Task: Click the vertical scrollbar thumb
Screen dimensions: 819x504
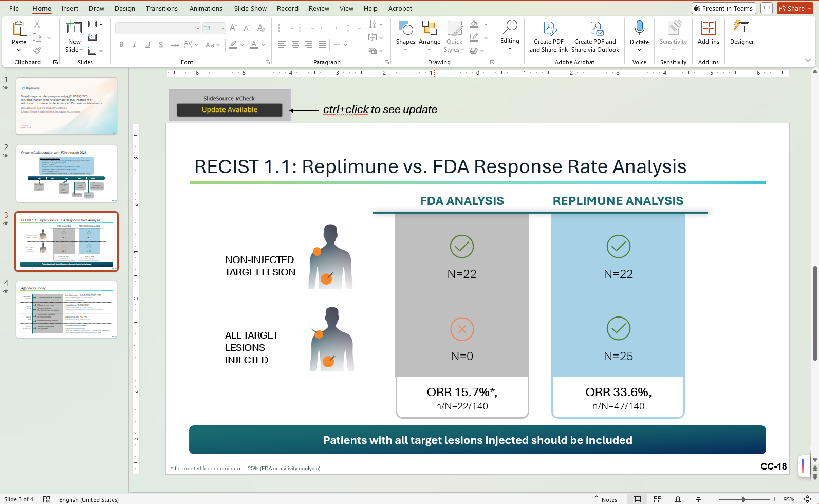Action: click(815, 313)
